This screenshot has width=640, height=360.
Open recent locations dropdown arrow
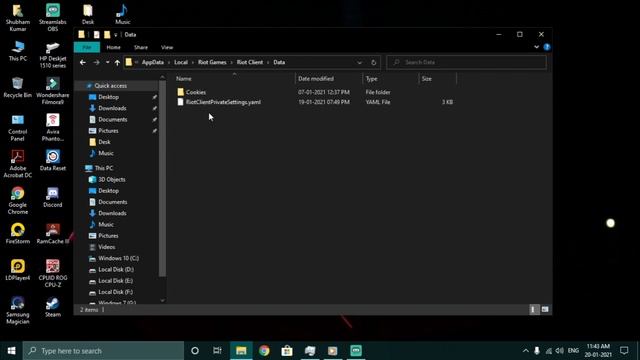click(107, 62)
